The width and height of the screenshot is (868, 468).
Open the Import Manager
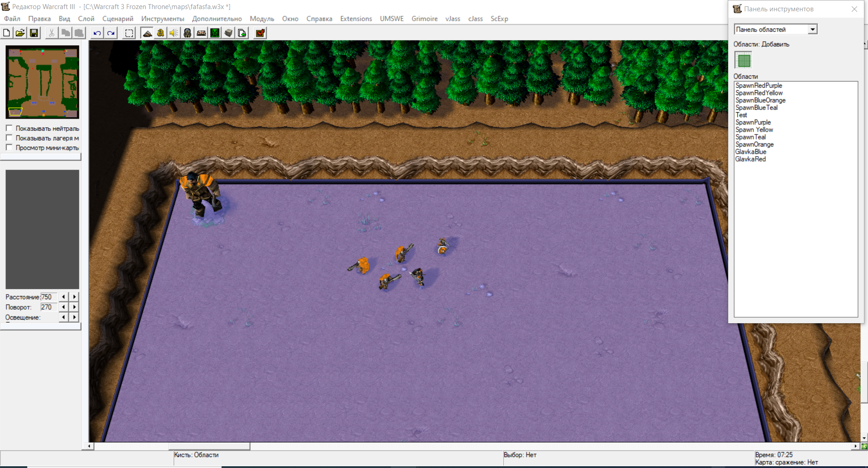(242, 33)
